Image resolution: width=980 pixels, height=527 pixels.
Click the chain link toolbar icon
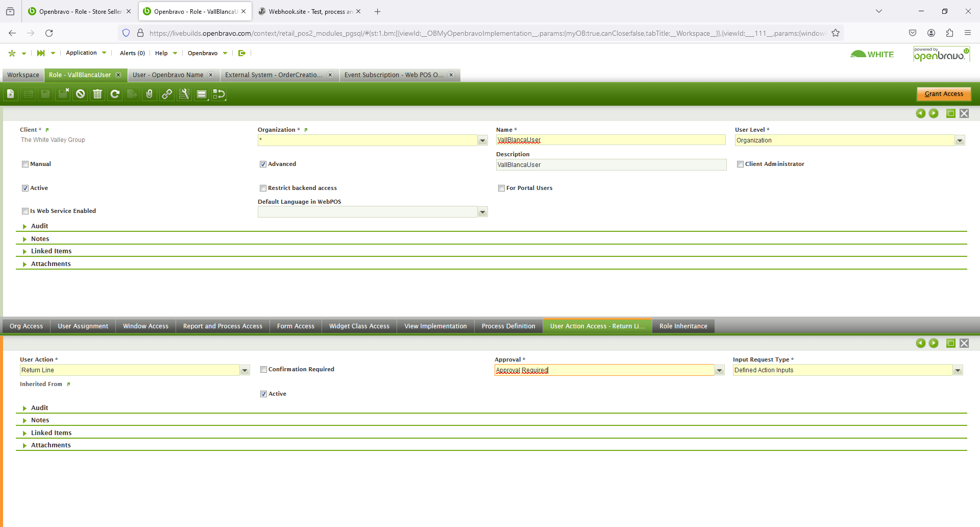click(x=167, y=94)
